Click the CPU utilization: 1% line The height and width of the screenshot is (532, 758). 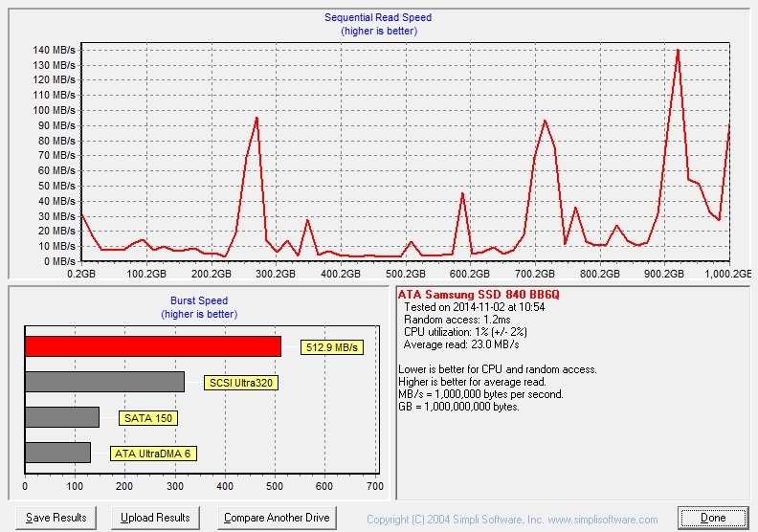click(x=465, y=332)
